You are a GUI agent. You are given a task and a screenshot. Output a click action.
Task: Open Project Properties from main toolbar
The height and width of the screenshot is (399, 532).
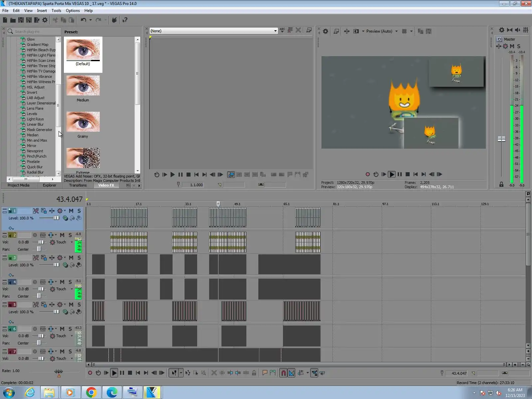tap(45, 20)
